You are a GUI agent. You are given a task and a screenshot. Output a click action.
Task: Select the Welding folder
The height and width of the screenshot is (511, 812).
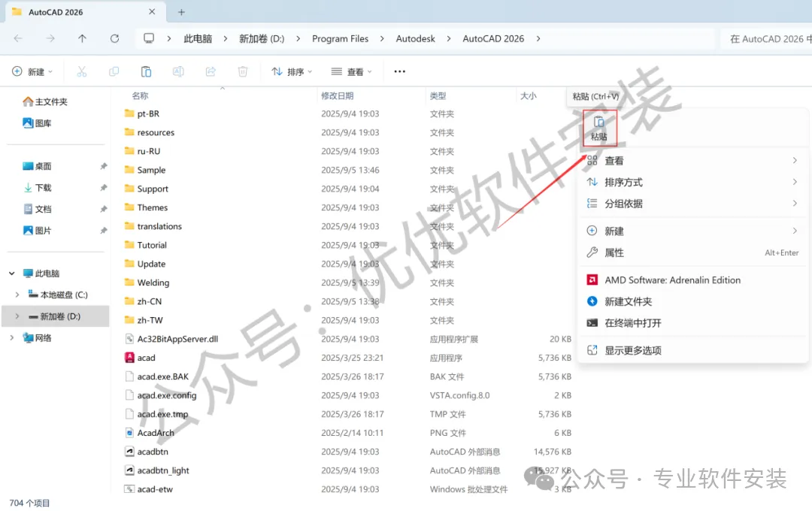[x=147, y=283]
